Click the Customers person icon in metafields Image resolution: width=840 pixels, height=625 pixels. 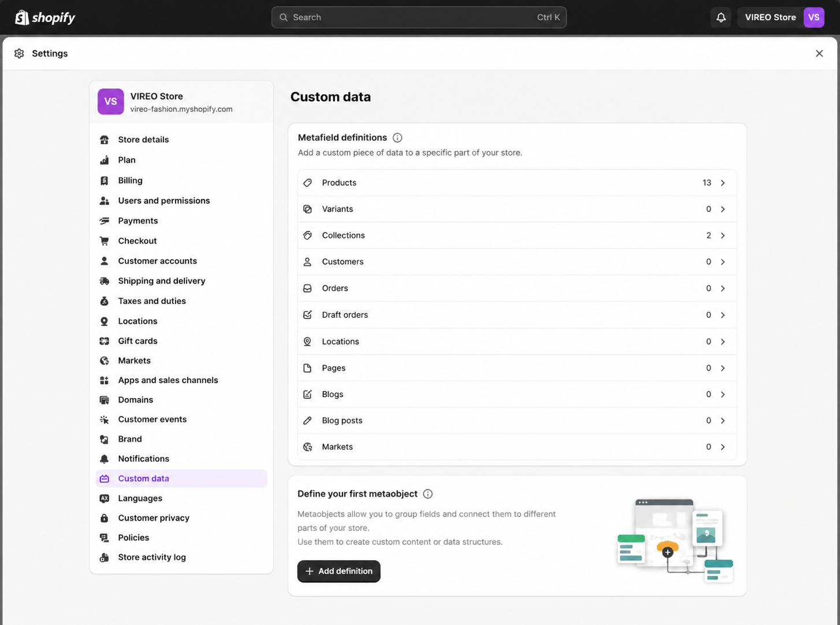[307, 262]
